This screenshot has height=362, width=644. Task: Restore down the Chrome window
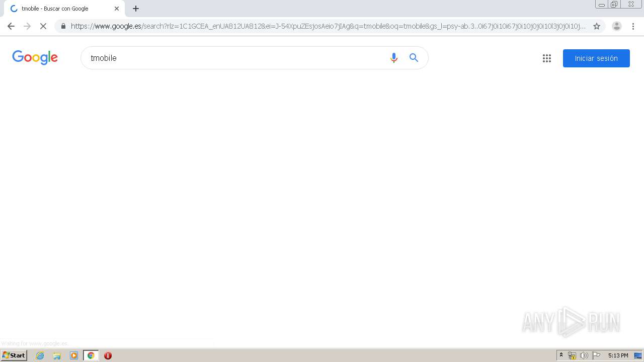coord(614,5)
